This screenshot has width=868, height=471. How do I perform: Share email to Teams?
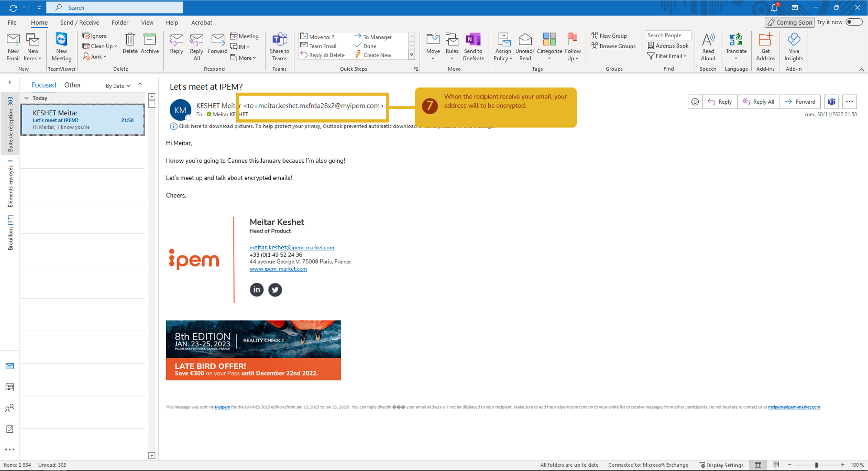coord(279,47)
